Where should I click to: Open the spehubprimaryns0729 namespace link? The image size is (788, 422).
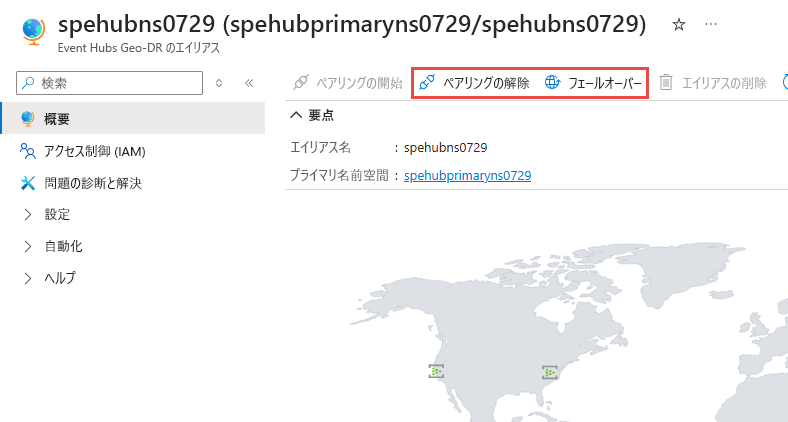[x=467, y=175]
